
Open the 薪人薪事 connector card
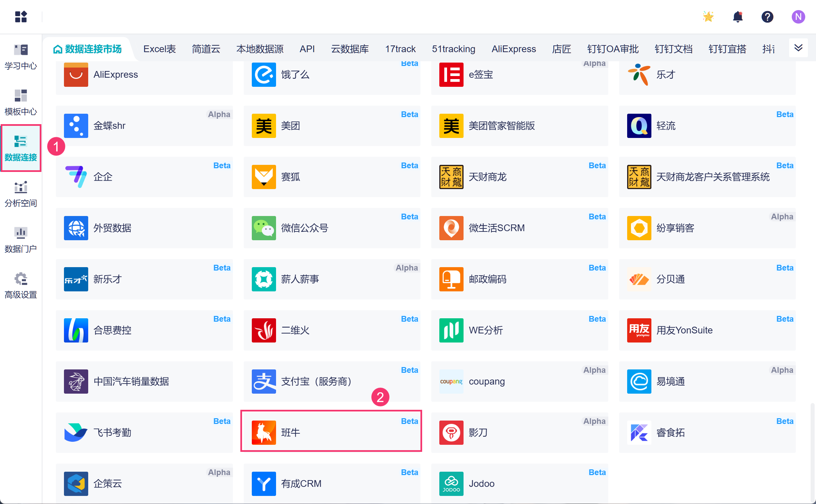point(332,279)
